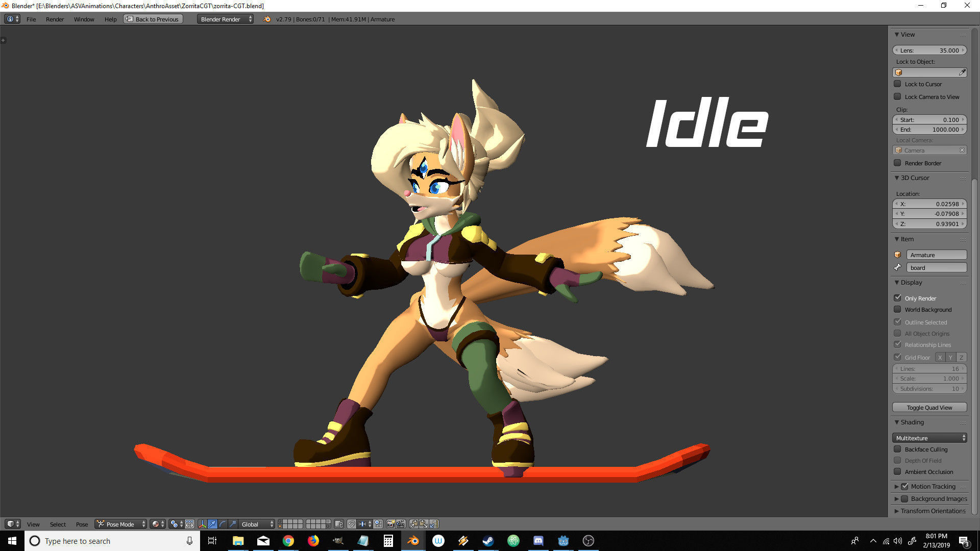Collapse the Display panel

[897, 282]
